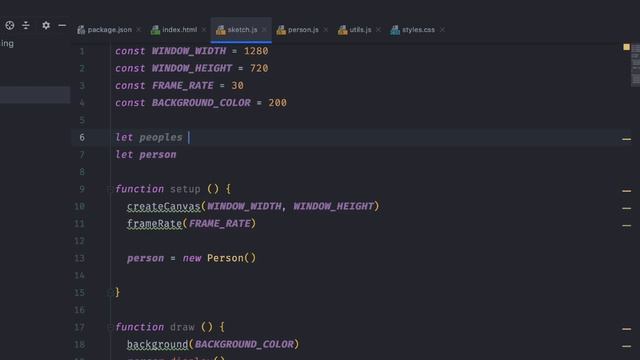Open the package.json tab

click(x=109, y=30)
